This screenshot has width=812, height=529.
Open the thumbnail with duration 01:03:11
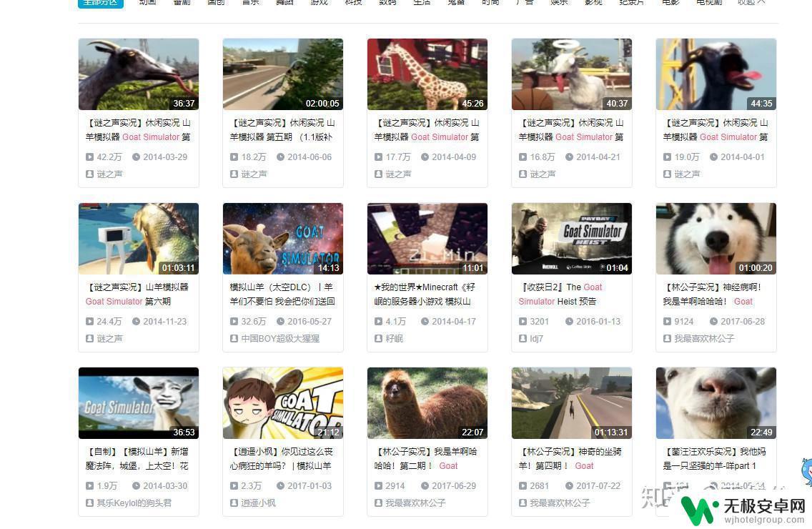(x=138, y=239)
